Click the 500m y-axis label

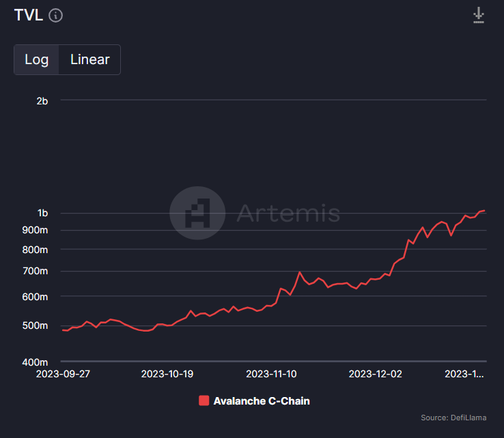coord(35,326)
